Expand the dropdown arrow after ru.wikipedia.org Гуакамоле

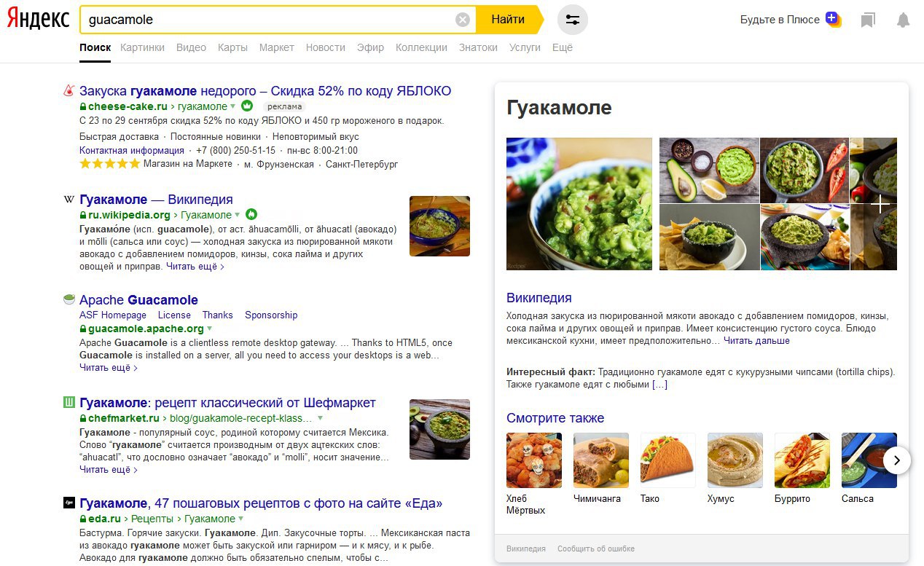point(238,216)
